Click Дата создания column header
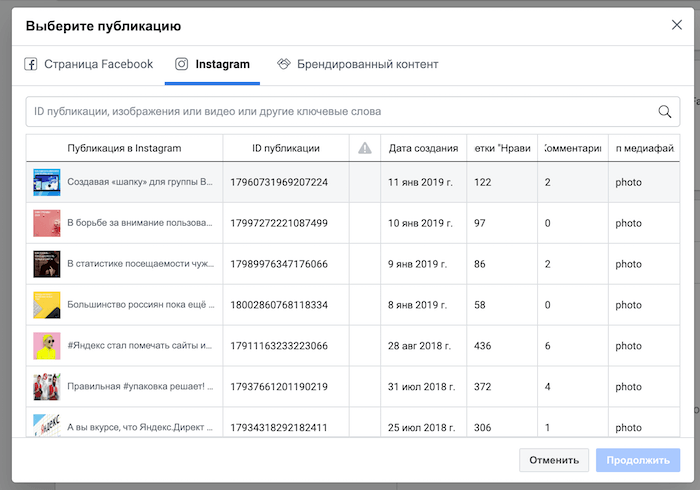The height and width of the screenshot is (490, 700). click(423, 148)
